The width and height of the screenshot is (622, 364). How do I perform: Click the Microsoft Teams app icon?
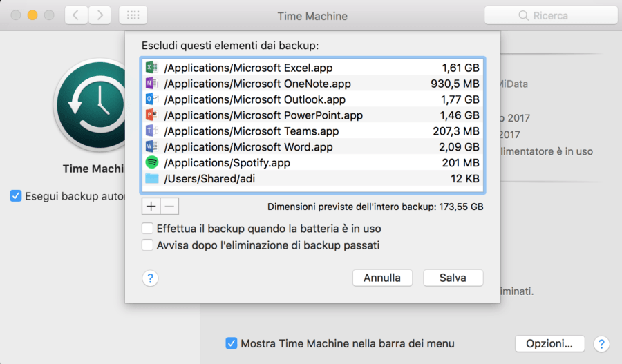[x=151, y=131]
